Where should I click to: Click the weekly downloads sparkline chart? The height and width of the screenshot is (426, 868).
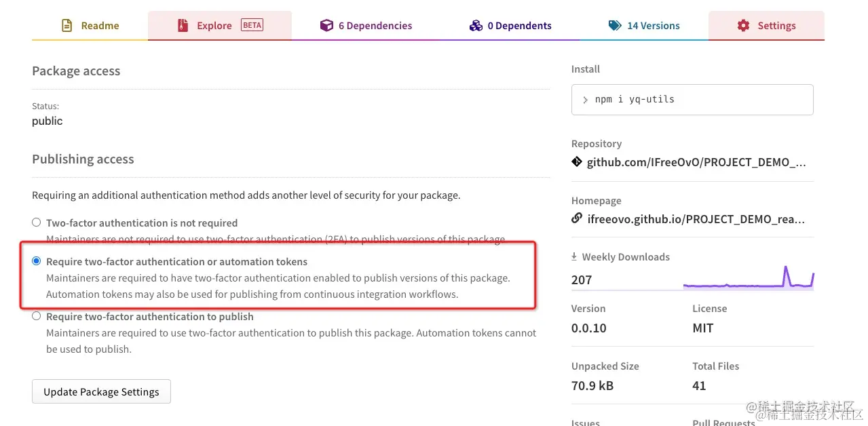click(x=748, y=278)
